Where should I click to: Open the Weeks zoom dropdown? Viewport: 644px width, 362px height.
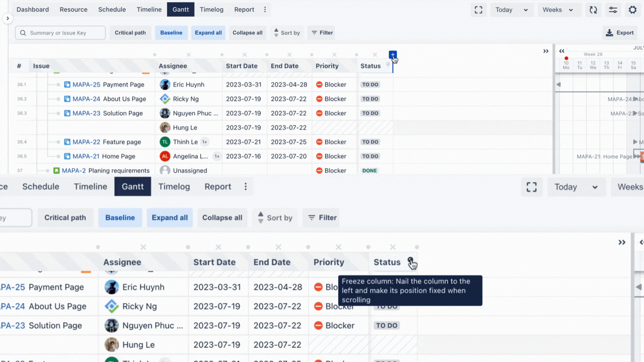click(x=559, y=10)
